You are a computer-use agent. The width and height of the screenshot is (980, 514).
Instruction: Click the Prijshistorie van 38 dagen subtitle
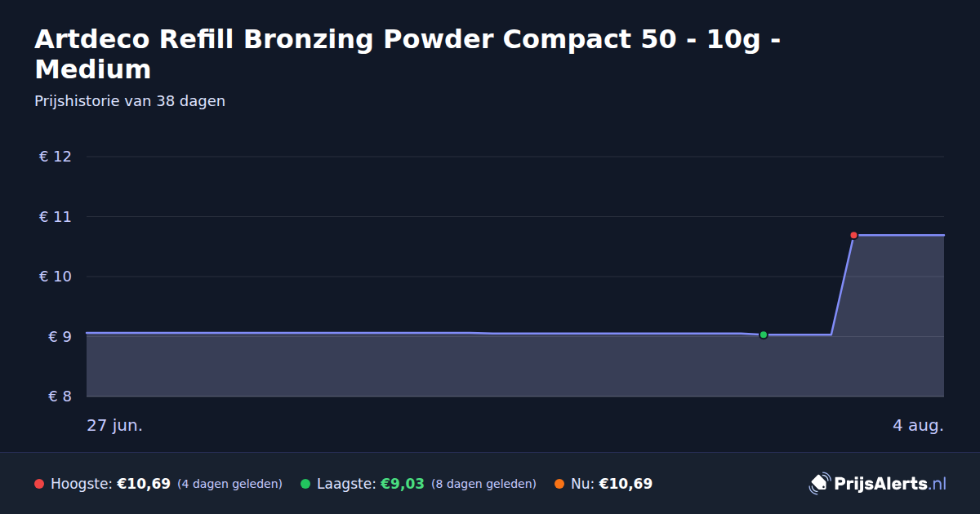click(x=130, y=101)
